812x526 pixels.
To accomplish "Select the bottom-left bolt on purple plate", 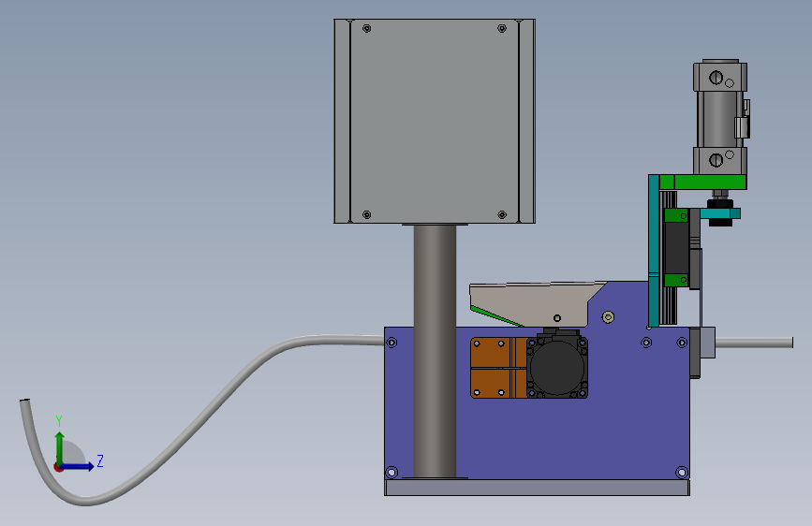I will click(x=392, y=472).
